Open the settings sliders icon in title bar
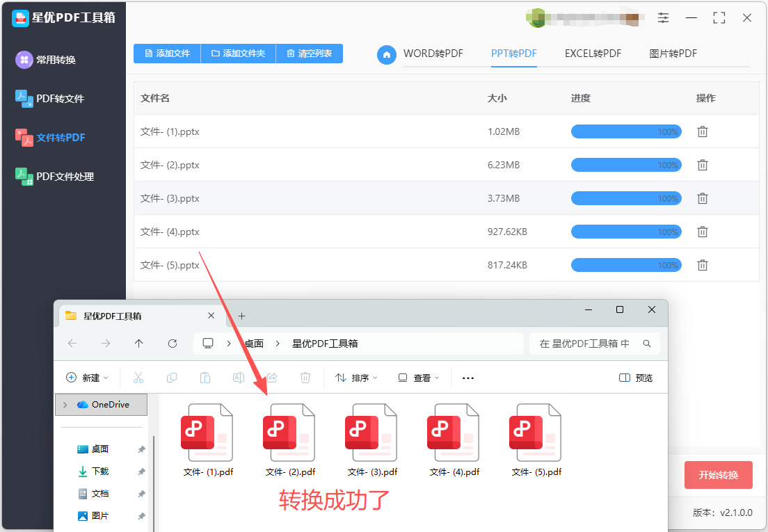The image size is (768, 532). (663, 18)
